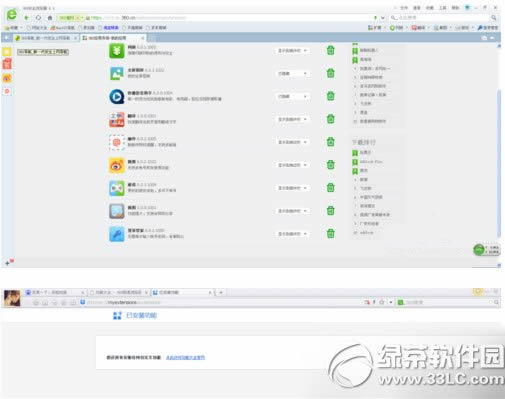
Task: Click the green 360 browser logo
Action: [x=12, y=15]
